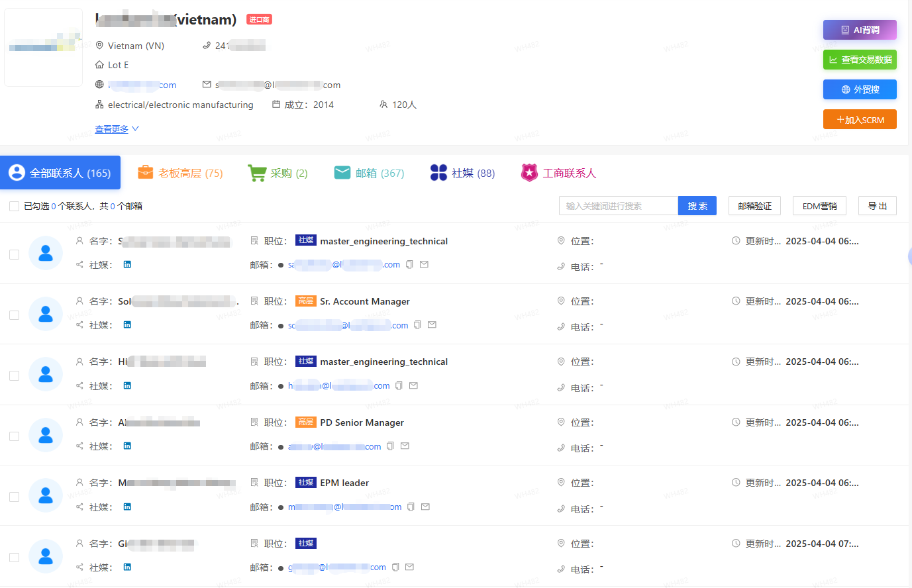Click avatar icon of PD Senior Manager
This screenshot has height=588, width=912.
click(x=46, y=435)
